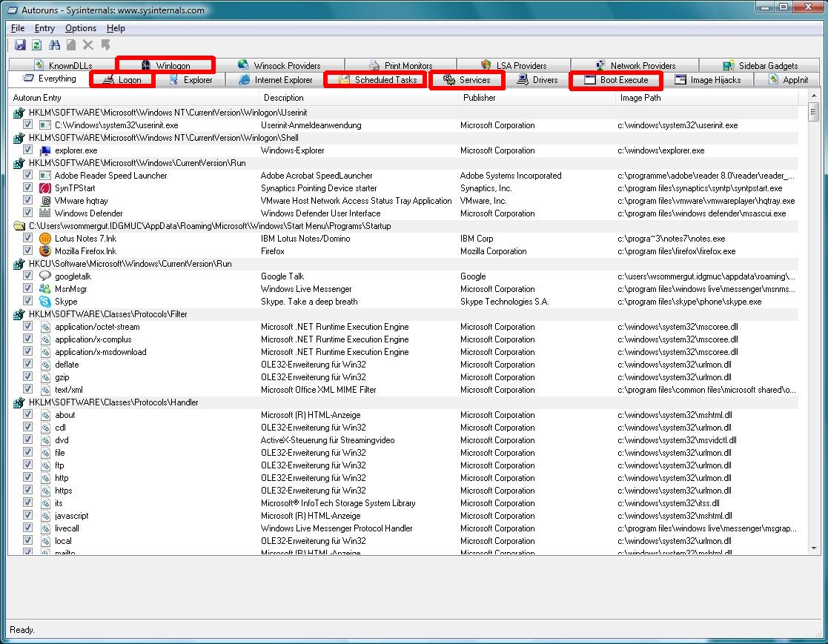Disable the googletalk startup checkbox
The height and width of the screenshot is (644, 828).
28,276
